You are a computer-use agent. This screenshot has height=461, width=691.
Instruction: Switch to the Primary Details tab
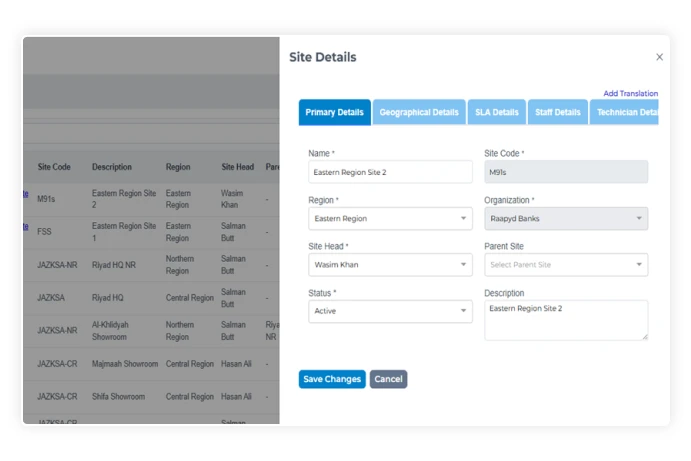point(334,112)
